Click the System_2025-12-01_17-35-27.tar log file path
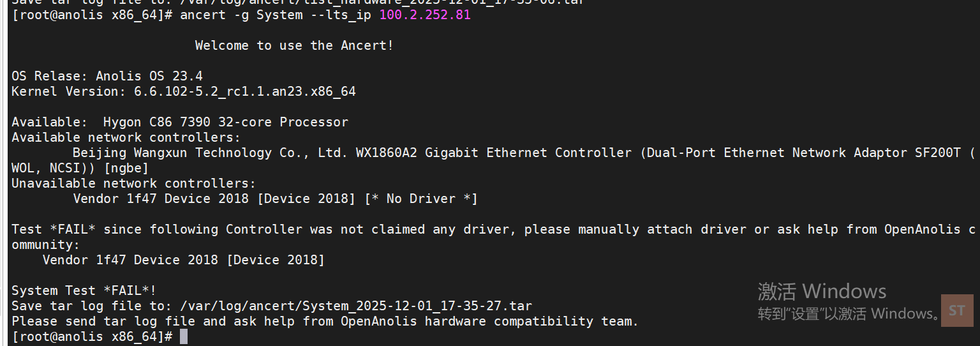The width and height of the screenshot is (980, 346). pos(356,306)
